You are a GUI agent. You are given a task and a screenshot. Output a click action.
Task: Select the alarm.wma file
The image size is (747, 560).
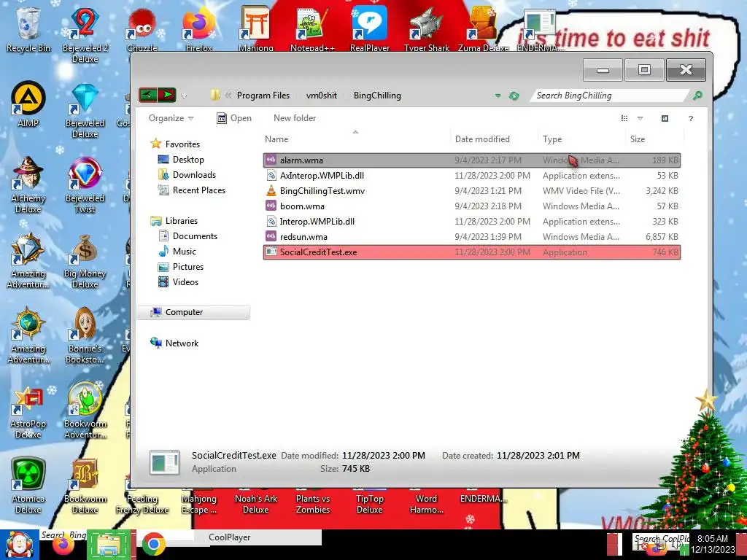[472, 160]
